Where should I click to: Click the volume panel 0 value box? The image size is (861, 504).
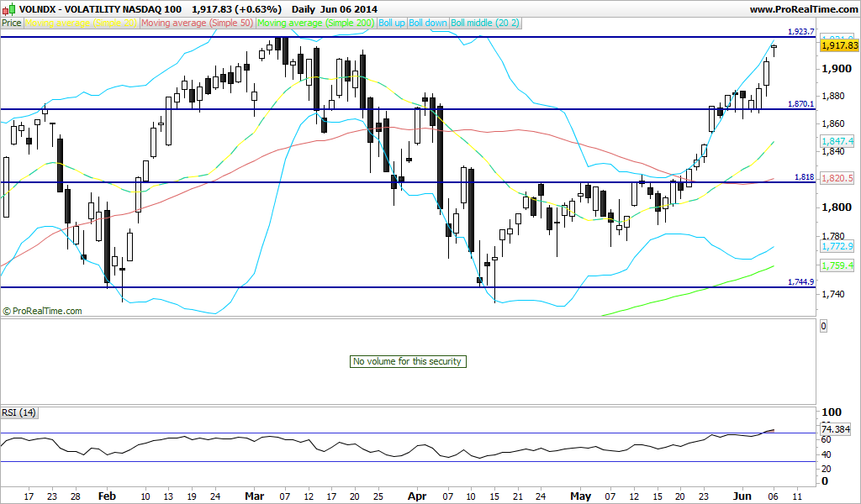pyautogui.click(x=823, y=326)
